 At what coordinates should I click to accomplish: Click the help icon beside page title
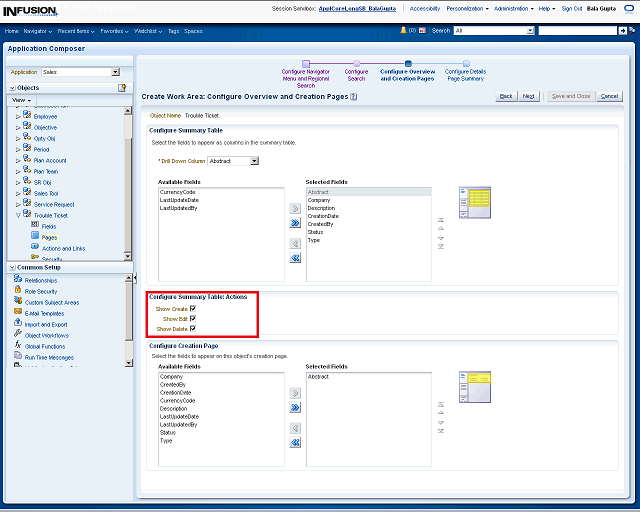(354, 97)
